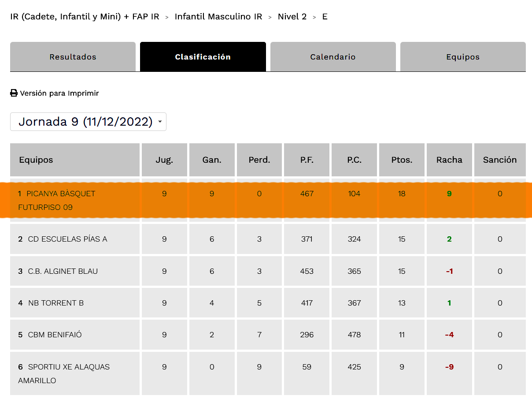Click the Gan. column header

pos(212,160)
